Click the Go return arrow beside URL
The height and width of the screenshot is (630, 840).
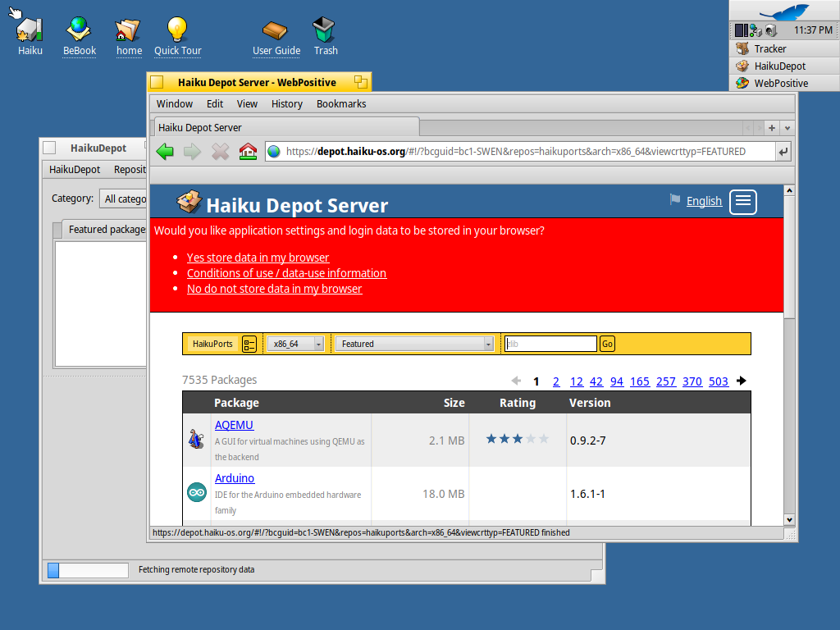pos(783,152)
